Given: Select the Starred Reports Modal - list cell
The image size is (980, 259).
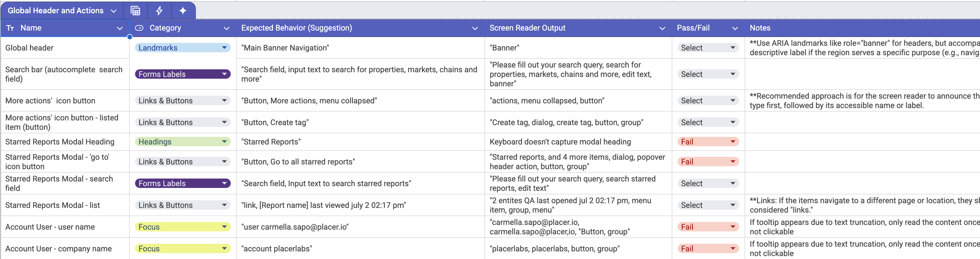Looking at the screenshot, I should [65, 205].
